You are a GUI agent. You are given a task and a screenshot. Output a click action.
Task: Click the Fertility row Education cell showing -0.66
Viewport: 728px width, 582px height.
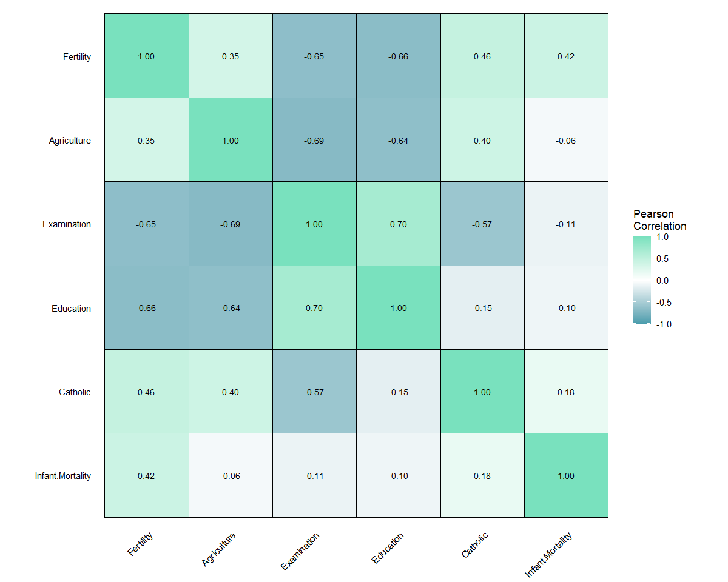point(399,56)
